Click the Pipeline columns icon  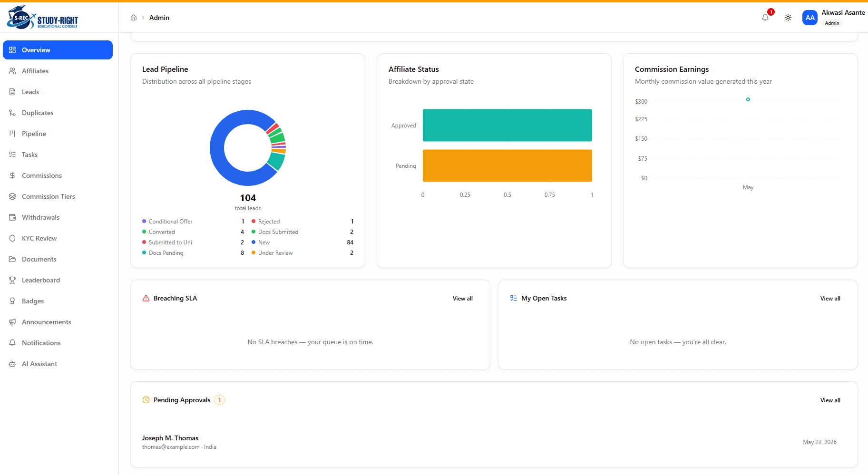pos(12,134)
